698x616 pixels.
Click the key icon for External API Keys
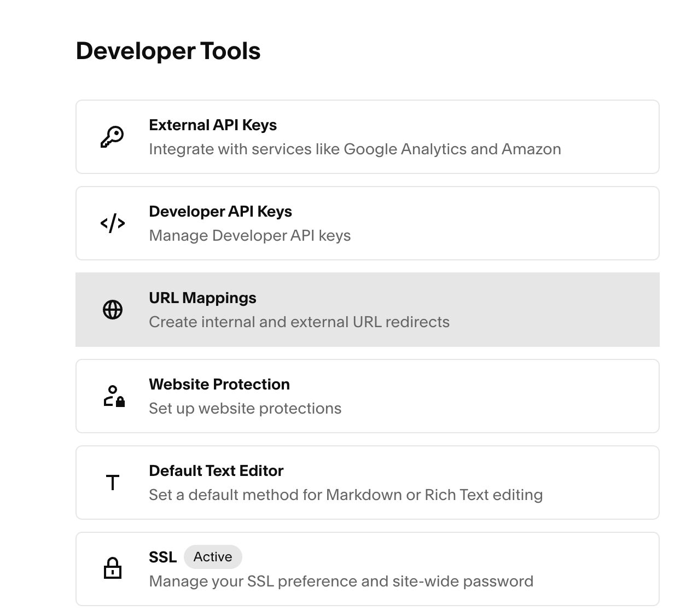tap(112, 137)
